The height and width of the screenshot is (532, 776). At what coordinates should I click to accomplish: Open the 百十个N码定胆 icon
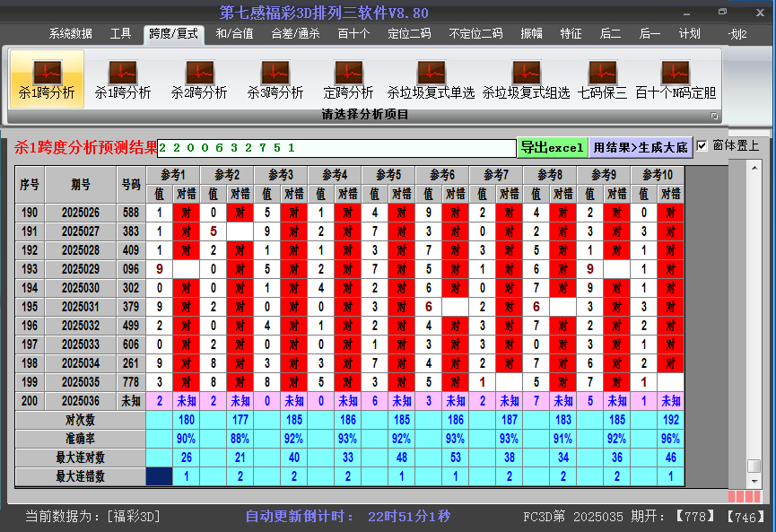coord(676,79)
